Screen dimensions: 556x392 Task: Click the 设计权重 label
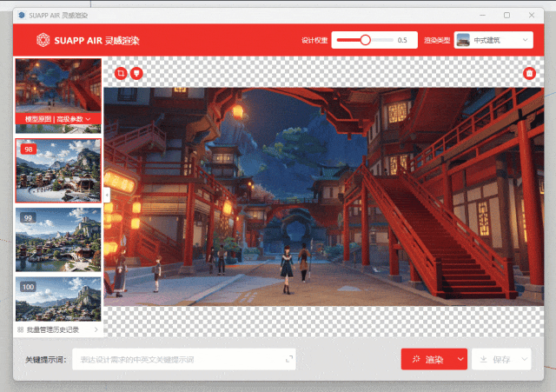314,41
